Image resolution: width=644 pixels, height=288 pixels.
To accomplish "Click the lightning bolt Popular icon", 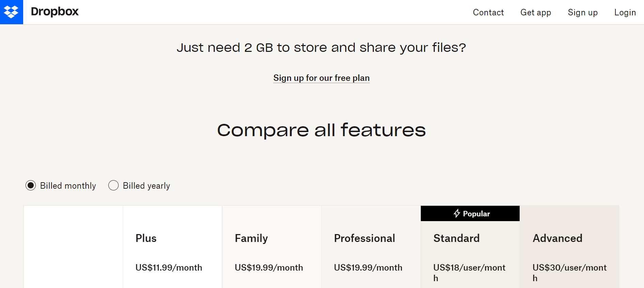I will [457, 214].
